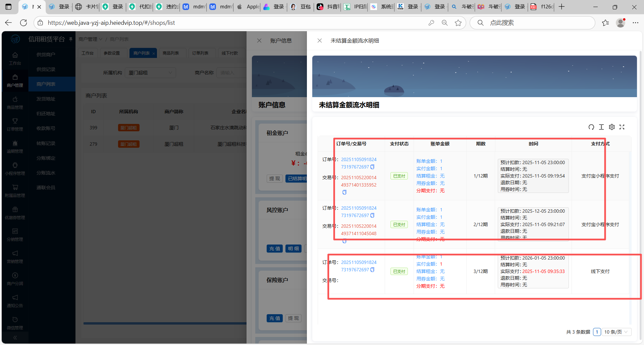This screenshot has height=345, width=644.
Task: Expand the 所属机构 厦门超租 dropdown
Action: coord(150,73)
